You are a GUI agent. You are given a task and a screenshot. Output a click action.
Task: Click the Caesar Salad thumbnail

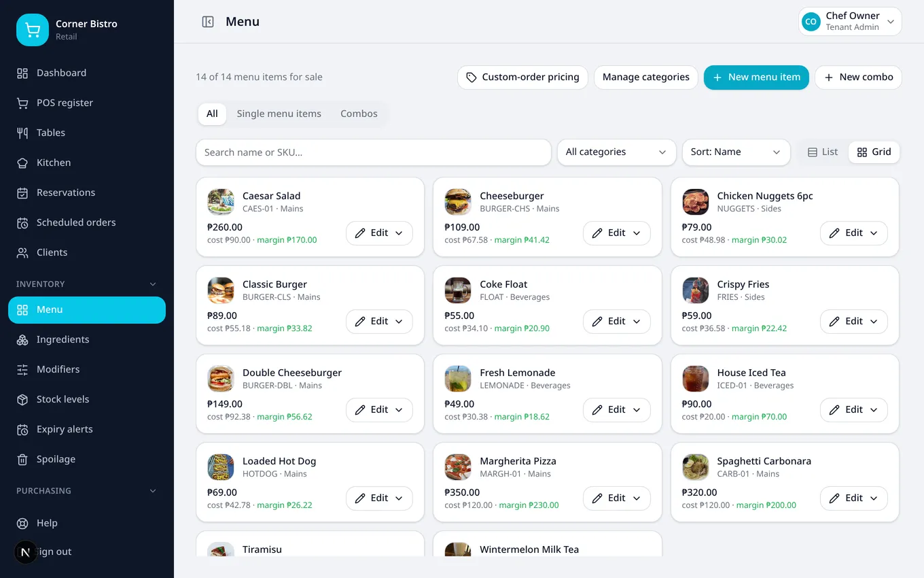pos(221,202)
